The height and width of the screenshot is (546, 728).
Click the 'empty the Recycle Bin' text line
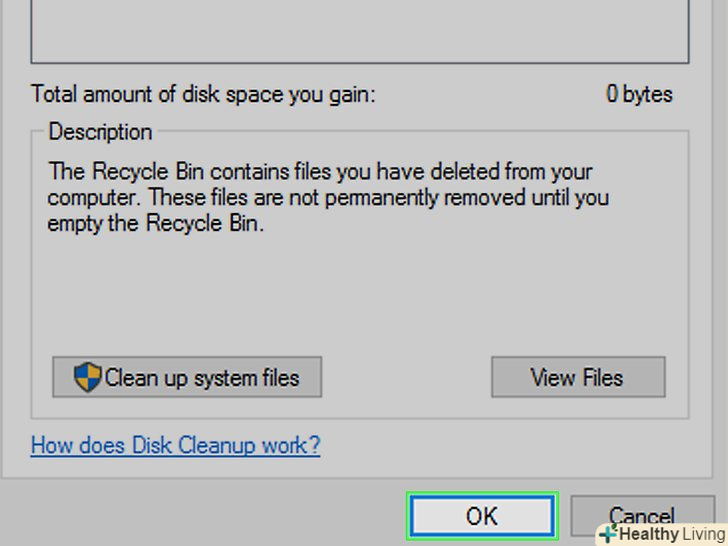(x=154, y=223)
